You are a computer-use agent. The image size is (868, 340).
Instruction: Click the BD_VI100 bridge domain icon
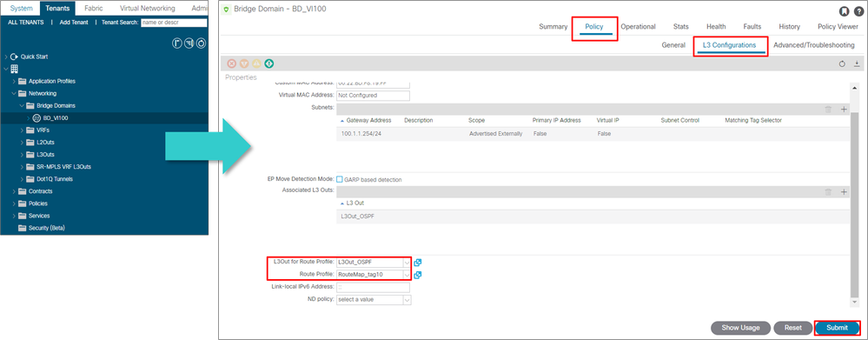(x=37, y=118)
